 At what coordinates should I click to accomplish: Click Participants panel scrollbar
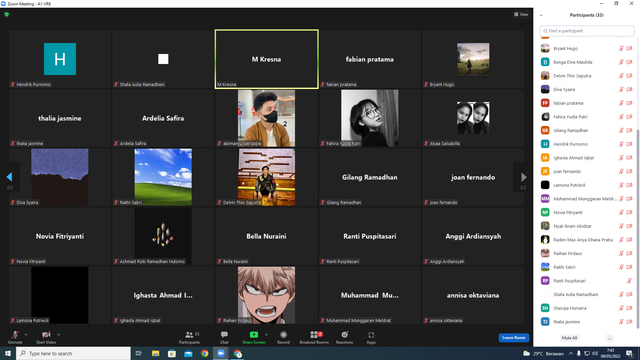coord(638,229)
